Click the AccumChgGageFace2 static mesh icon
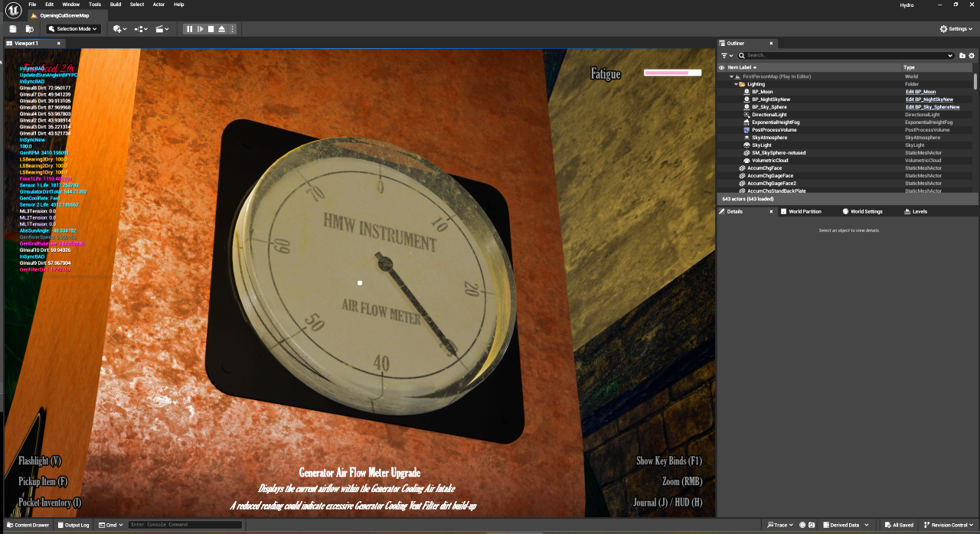The width and height of the screenshot is (980, 534). tap(741, 184)
